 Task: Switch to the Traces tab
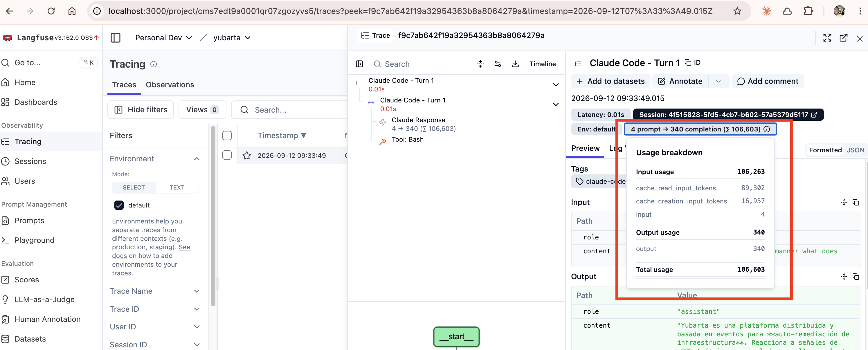[x=124, y=85]
